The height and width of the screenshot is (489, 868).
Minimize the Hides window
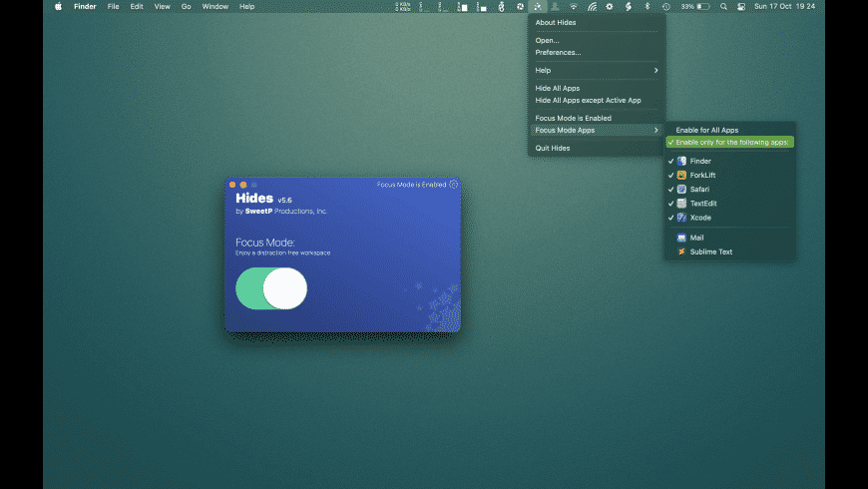coord(243,185)
